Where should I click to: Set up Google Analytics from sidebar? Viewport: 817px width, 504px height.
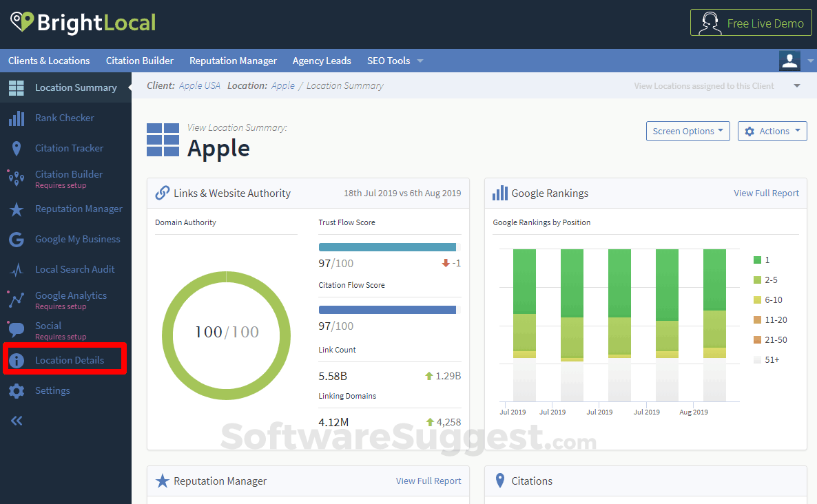pos(70,295)
